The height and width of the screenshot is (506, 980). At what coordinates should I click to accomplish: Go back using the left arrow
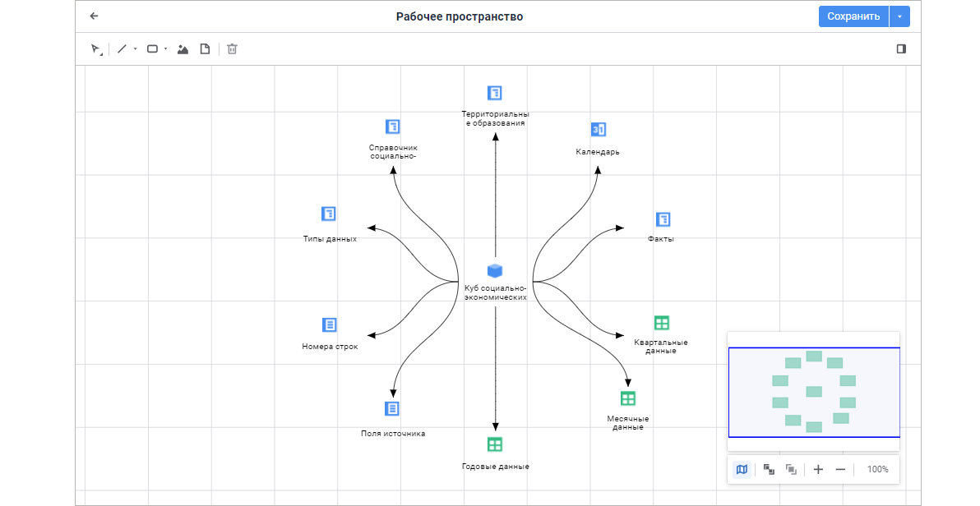tap(94, 16)
